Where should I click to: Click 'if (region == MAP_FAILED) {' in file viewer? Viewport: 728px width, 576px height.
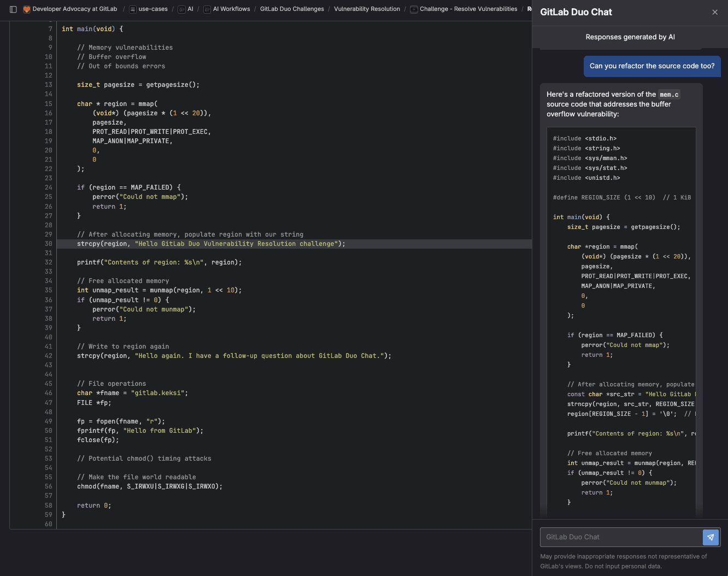pos(129,187)
